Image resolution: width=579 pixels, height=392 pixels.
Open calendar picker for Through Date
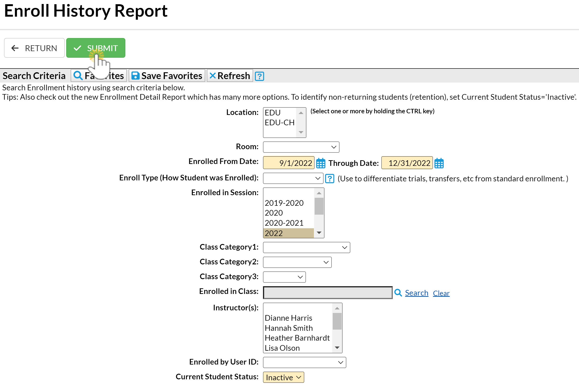click(x=439, y=163)
